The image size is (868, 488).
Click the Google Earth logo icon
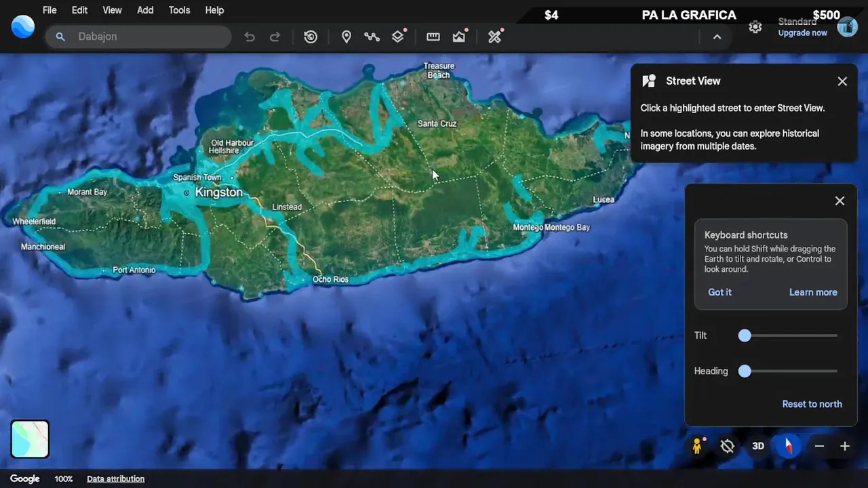[x=23, y=27]
